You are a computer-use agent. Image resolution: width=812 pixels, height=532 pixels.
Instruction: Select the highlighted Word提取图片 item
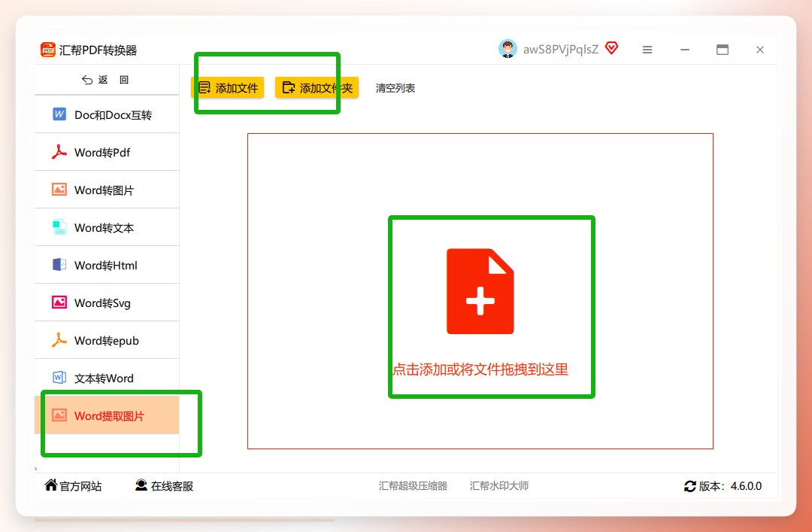click(107, 415)
